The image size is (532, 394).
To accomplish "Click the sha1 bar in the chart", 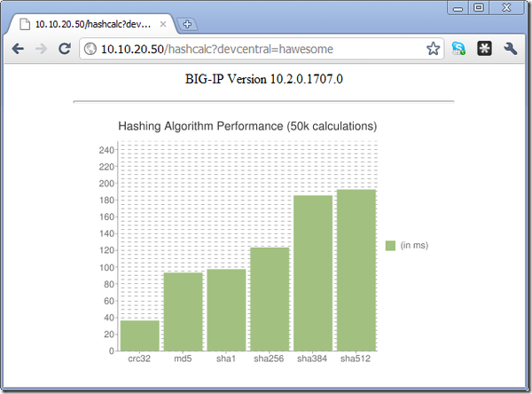I will pyautogui.click(x=226, y=310).
